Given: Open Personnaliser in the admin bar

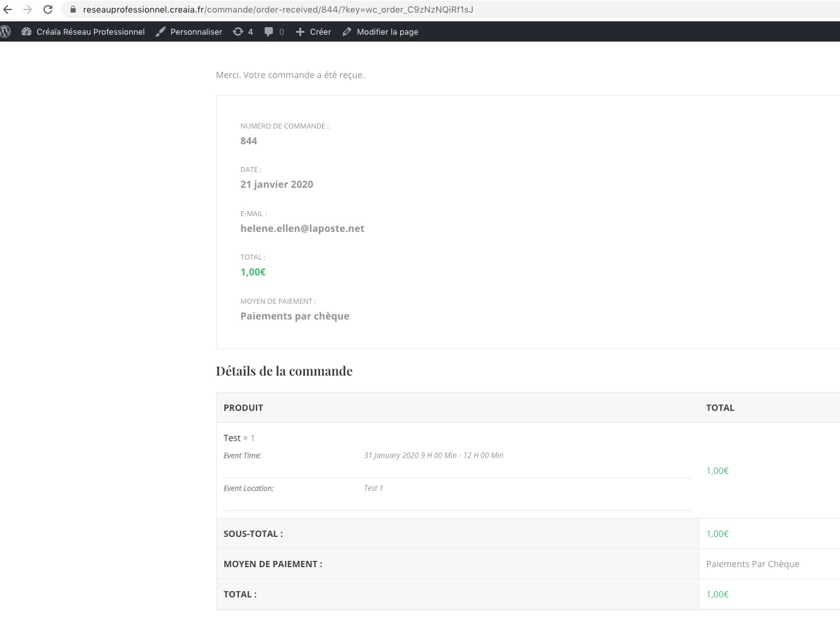Looking at the screenshot, I should [189, 32].
